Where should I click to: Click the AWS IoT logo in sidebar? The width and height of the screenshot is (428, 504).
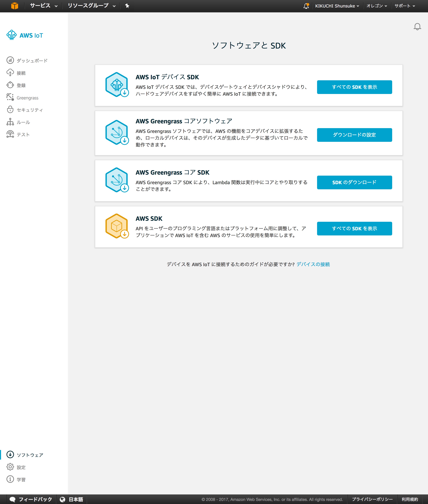tap(25, 35)
